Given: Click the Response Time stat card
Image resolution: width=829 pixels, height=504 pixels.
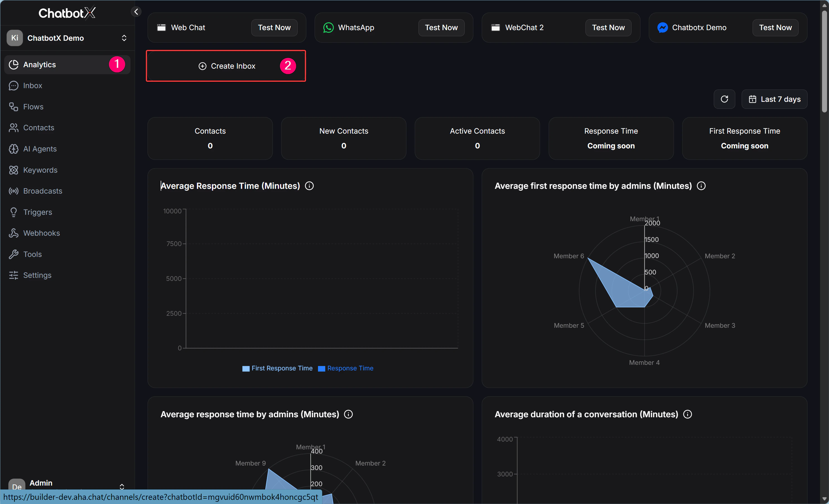Looking at the screenshot, I should click(x=611, y=138).
